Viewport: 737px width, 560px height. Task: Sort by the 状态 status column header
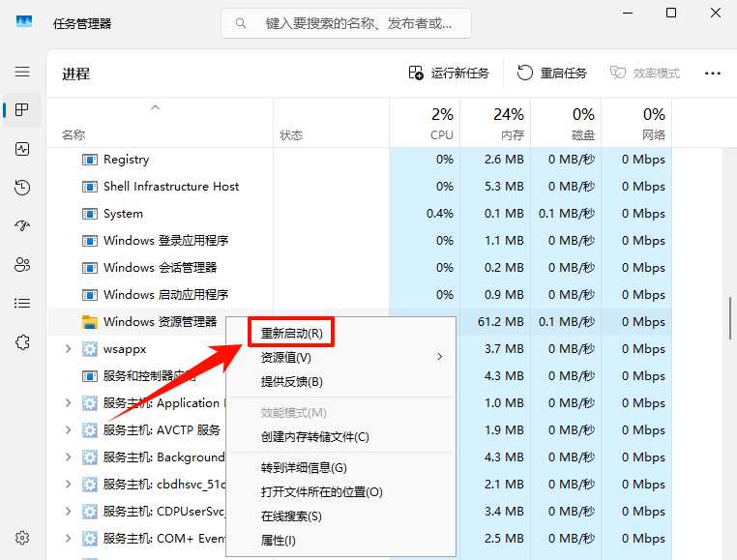point(332,123)
